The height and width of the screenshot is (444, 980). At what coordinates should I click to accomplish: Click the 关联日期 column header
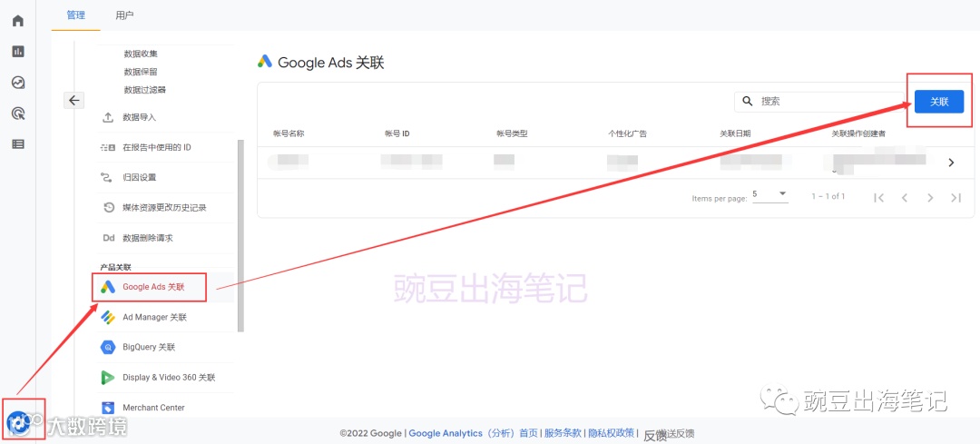735,133
